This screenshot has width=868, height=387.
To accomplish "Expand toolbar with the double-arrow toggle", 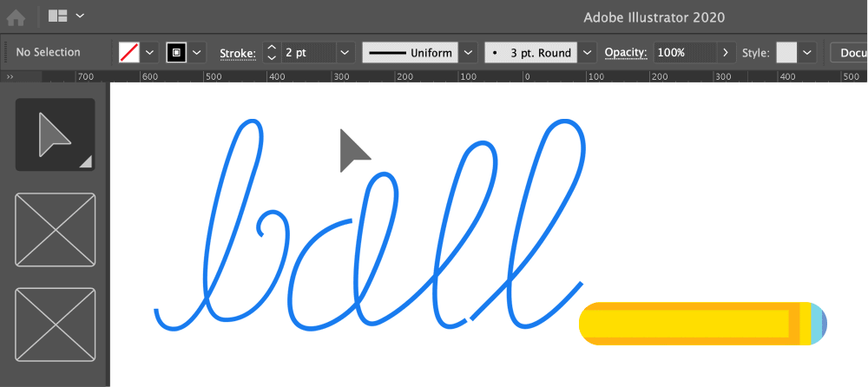I will [x=10, y=76].
